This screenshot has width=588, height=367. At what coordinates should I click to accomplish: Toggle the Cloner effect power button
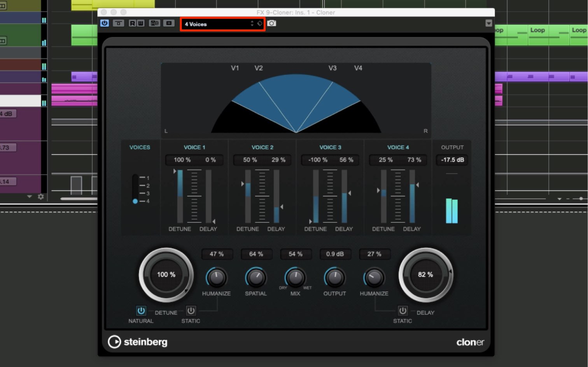tap(104, 23)
